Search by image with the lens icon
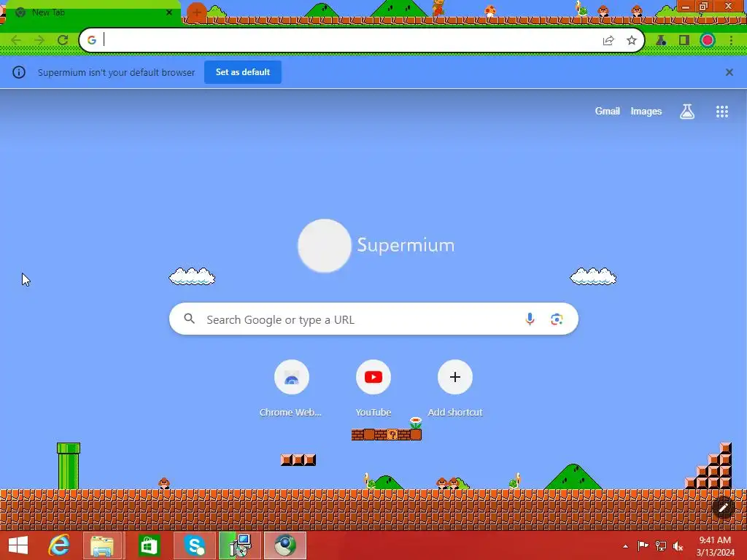 click(557, 319)
